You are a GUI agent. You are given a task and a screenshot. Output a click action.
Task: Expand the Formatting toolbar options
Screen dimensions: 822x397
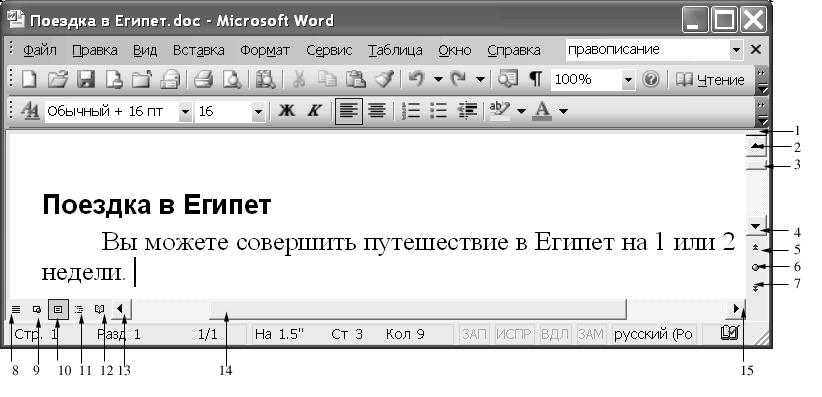point(762,112)
